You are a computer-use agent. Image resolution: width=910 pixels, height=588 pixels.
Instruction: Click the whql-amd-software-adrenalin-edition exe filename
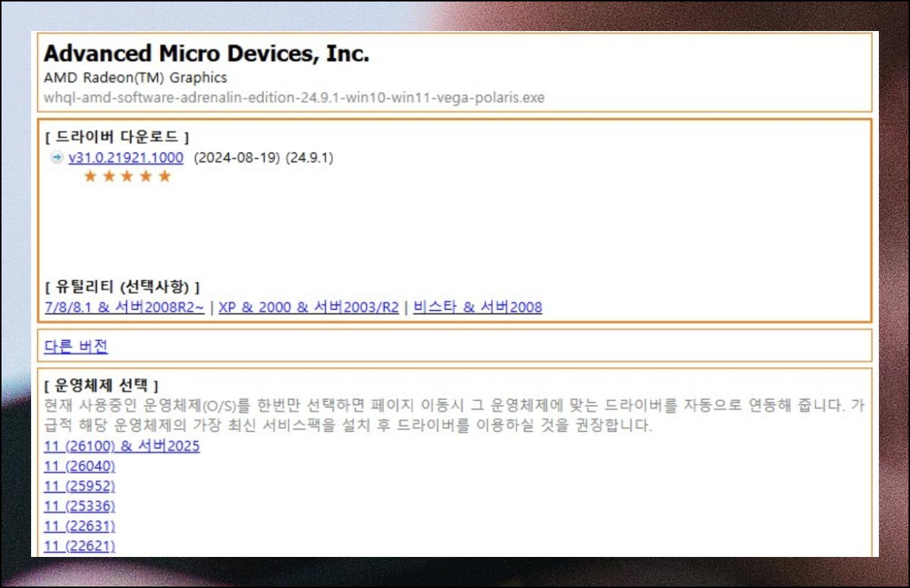point(294,98)
